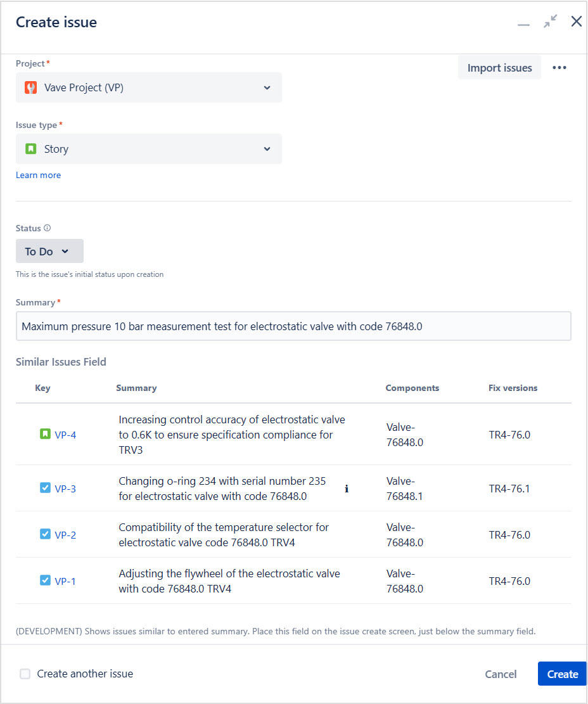Click the Task type icon beside VP-3
588x704 pixels.
click(45, 488)
